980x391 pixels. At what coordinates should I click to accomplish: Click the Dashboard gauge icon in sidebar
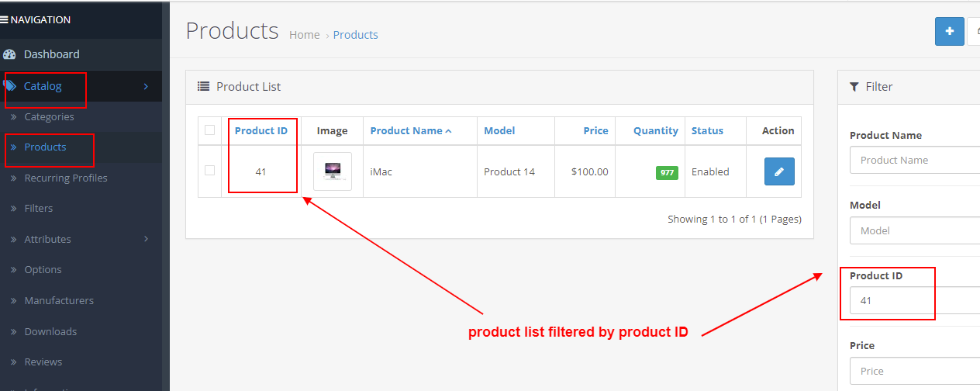pos(9,54)
